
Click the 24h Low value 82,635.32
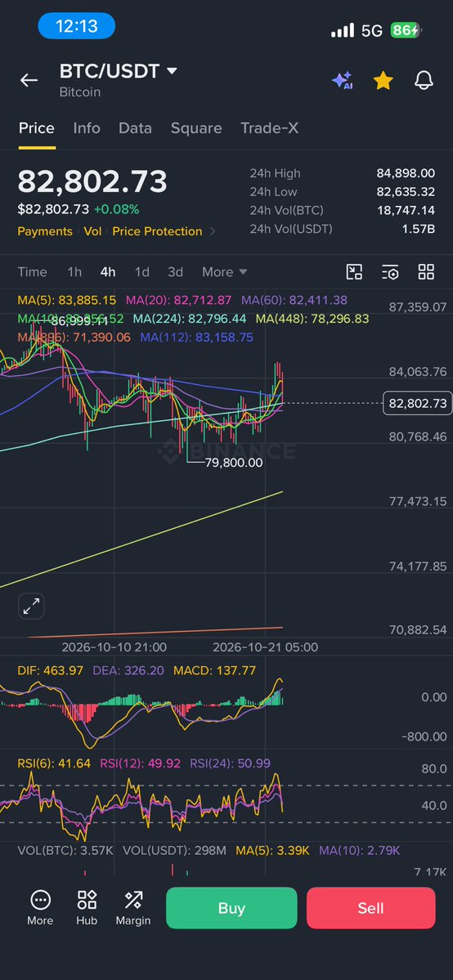406,192
